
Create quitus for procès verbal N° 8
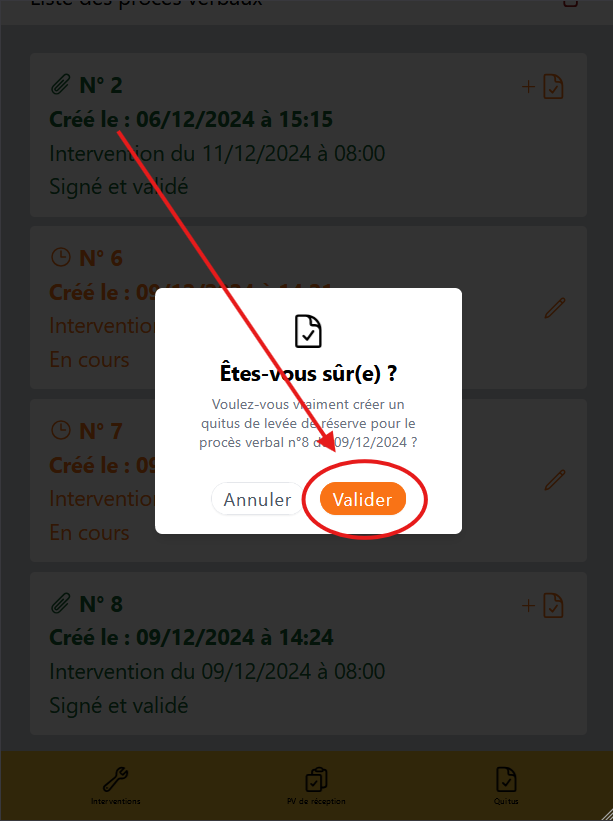(x=543, y=606)
